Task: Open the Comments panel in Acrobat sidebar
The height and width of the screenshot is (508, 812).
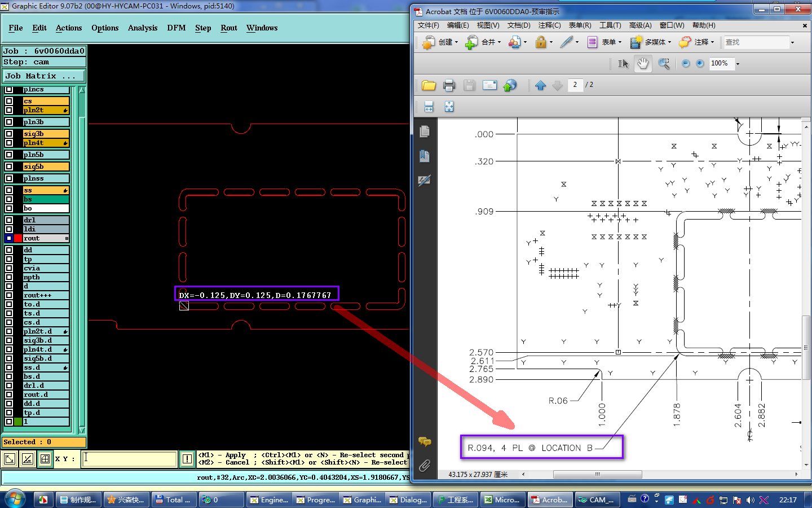Action: (425, 441)
